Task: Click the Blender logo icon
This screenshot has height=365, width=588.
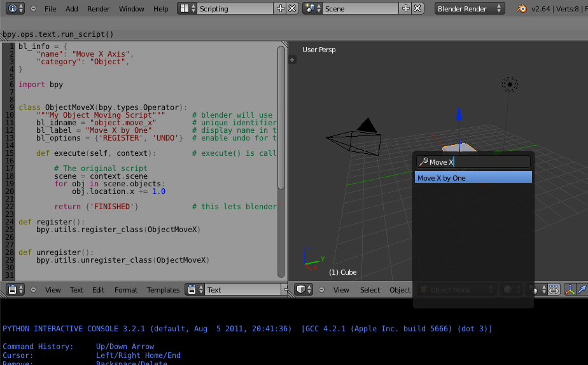Action: pyautogui.click(x=522, y=9)
